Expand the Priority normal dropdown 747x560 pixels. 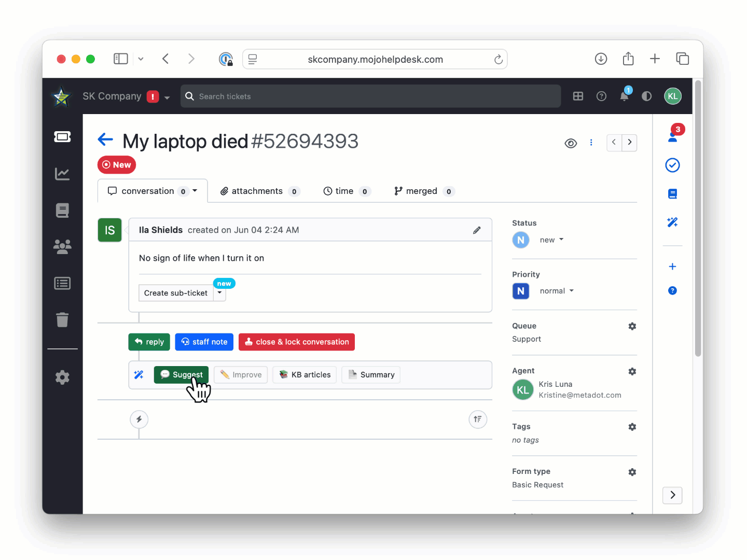pos(556,291)
